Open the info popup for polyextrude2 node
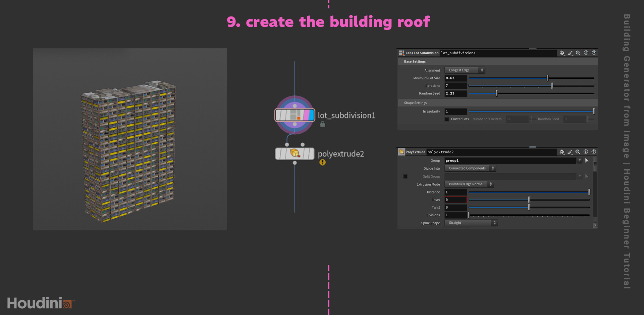Screen dimensions: 644x315 pyautogui.click(x=586, y=152)
